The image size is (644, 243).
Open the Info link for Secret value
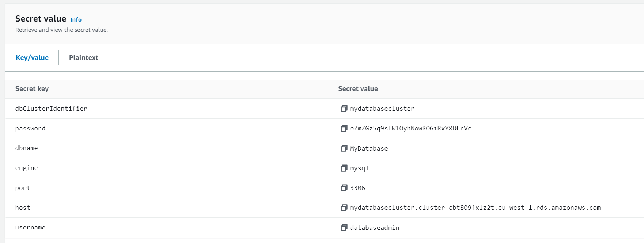click(x=76, y=20)
